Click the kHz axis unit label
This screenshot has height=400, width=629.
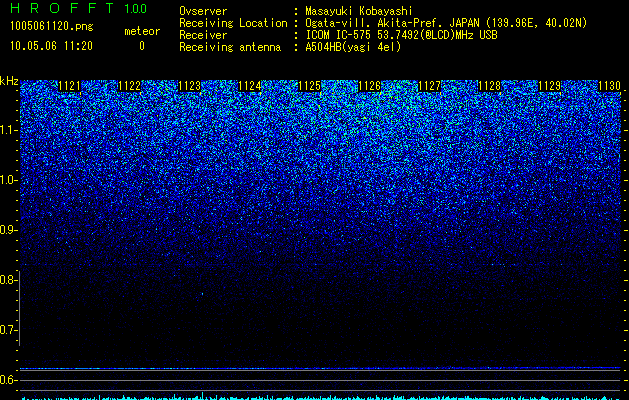(9, 81)
